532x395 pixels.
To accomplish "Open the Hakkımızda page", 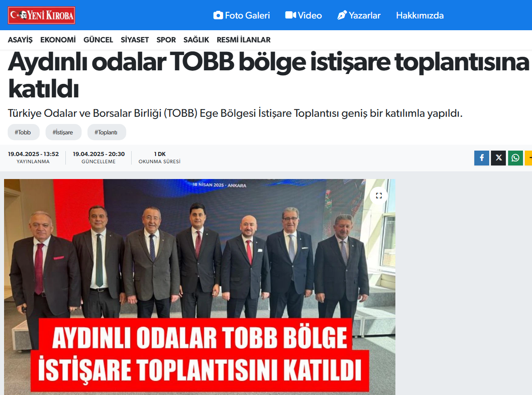I will 420,15.
